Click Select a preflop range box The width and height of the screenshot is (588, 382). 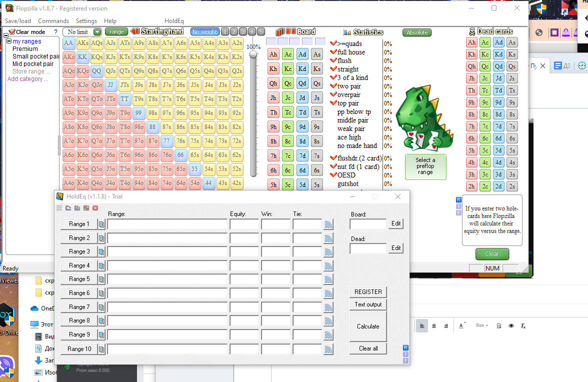coord(425,166)
